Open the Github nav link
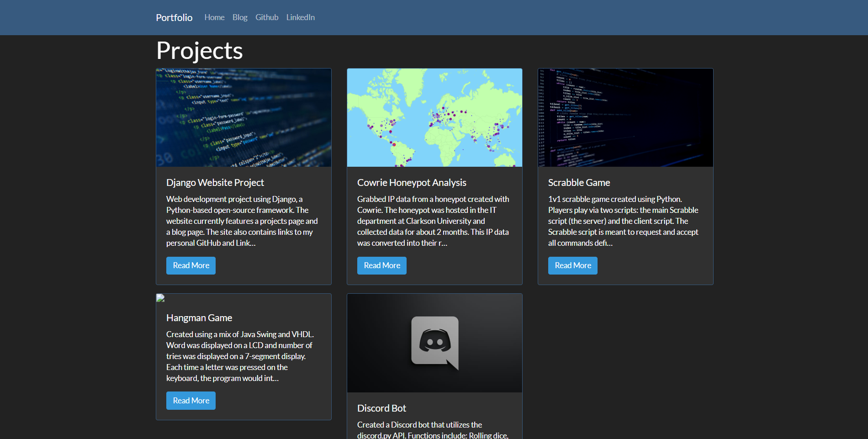 [267, 17]
